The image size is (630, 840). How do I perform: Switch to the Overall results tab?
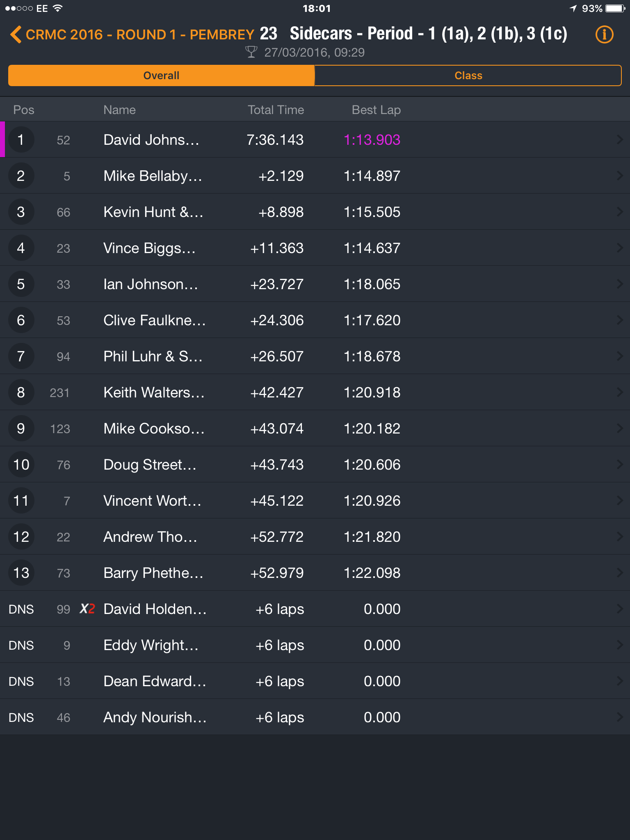tap(161, 75)
